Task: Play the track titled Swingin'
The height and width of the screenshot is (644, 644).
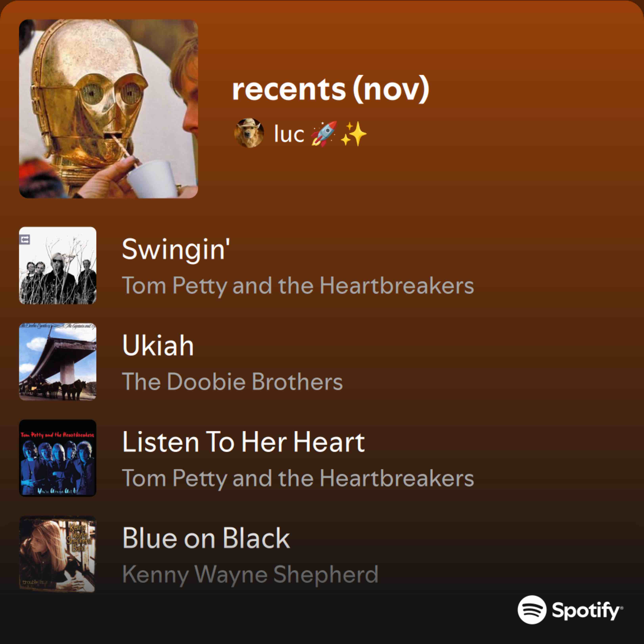Action: [x=176, y=250]
